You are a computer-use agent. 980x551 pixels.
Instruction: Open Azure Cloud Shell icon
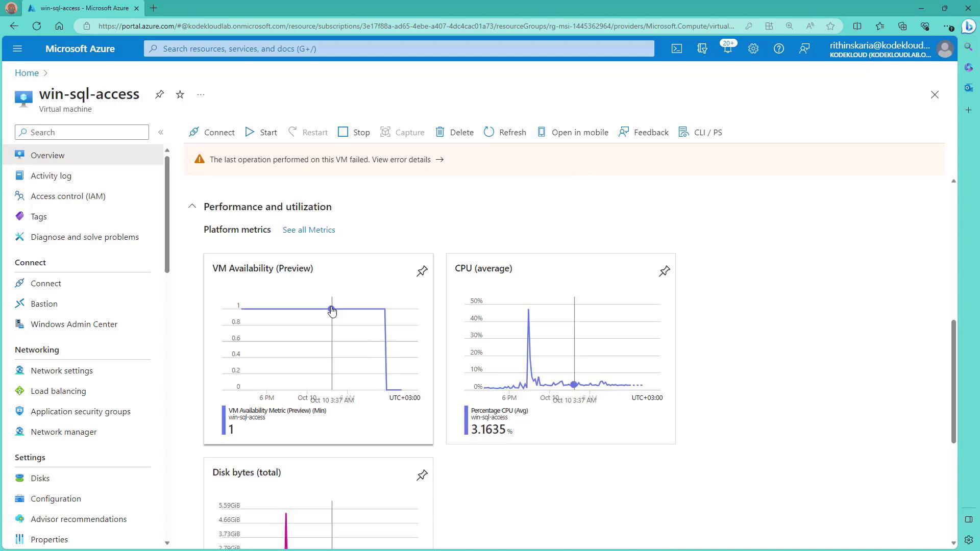click(676, 48)
